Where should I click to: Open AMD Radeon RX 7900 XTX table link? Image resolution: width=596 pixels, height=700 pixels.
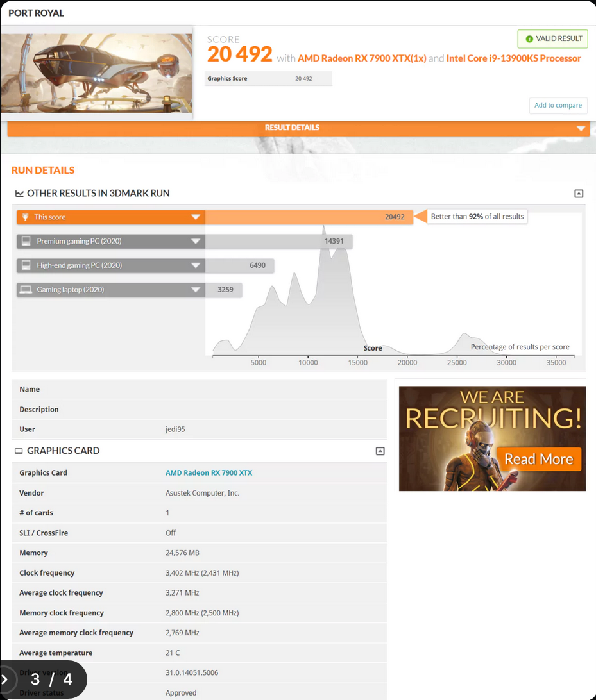pos(209,473)
